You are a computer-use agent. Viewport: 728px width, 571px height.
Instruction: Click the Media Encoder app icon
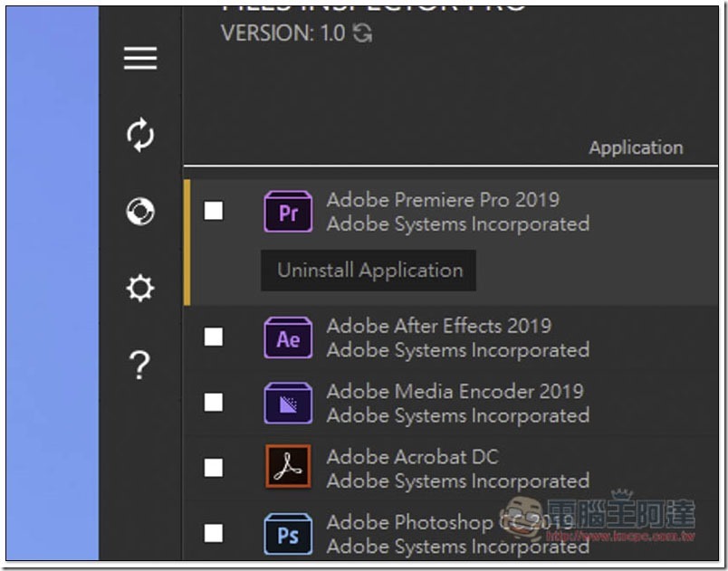coord(288,403)
